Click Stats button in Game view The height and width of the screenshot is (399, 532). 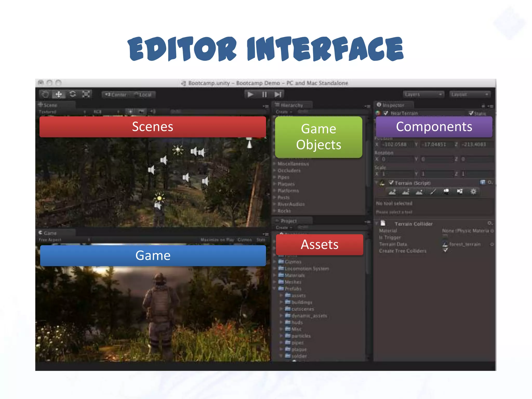point(261,240)
